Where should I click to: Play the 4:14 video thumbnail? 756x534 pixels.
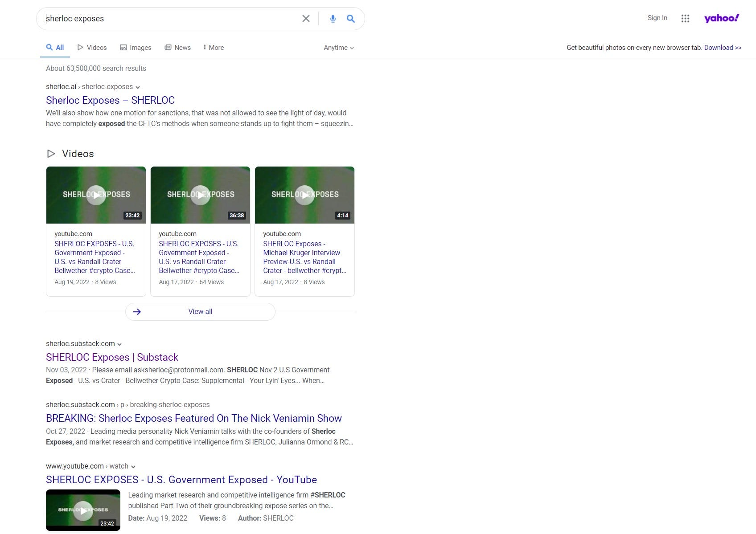[304, 195]
